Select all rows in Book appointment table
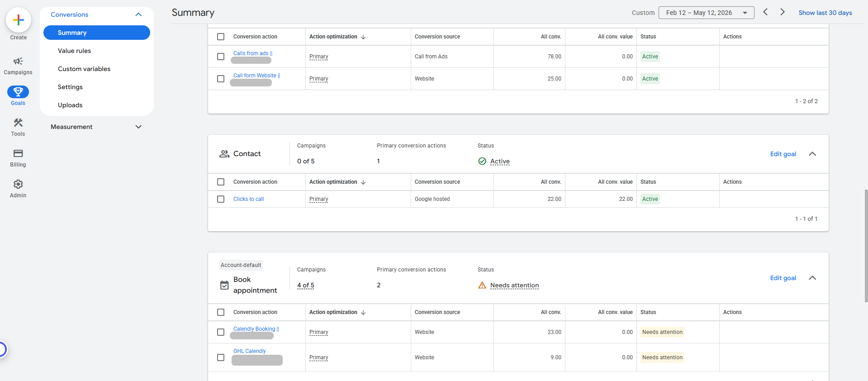Image resolution: width=868 pixels, height=381 pixels. (x=221, y=312)
